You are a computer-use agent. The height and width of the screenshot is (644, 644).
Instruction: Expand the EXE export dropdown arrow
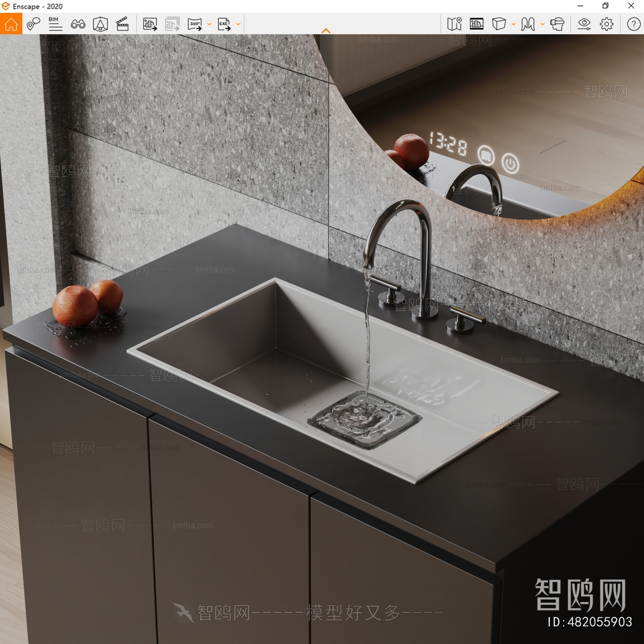coord(238,24)
